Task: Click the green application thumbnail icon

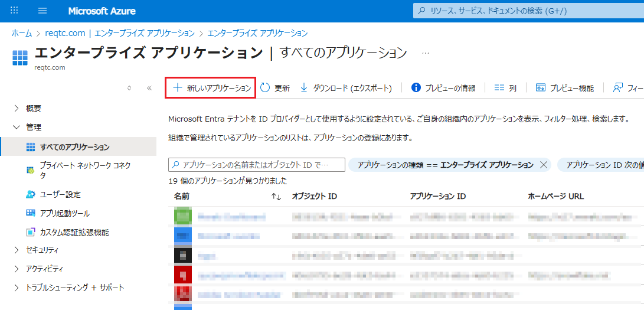Action: click(x=182, y=216)
